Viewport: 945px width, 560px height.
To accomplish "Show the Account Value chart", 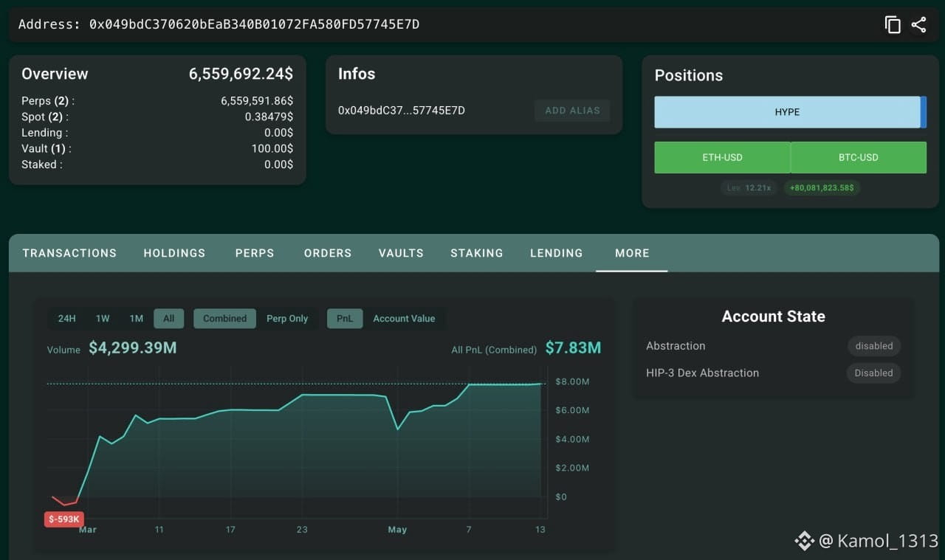I will (x=404, y=319).
